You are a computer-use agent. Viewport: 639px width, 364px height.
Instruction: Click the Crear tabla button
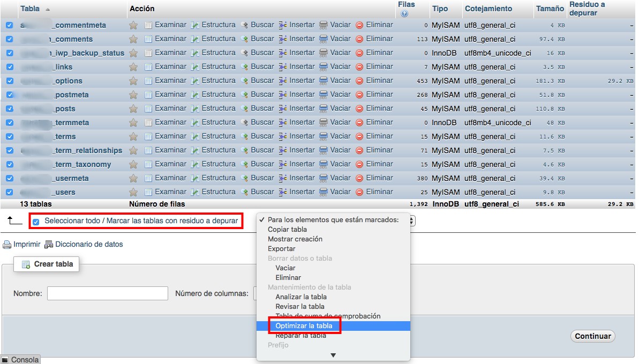(x=46, y=264)
